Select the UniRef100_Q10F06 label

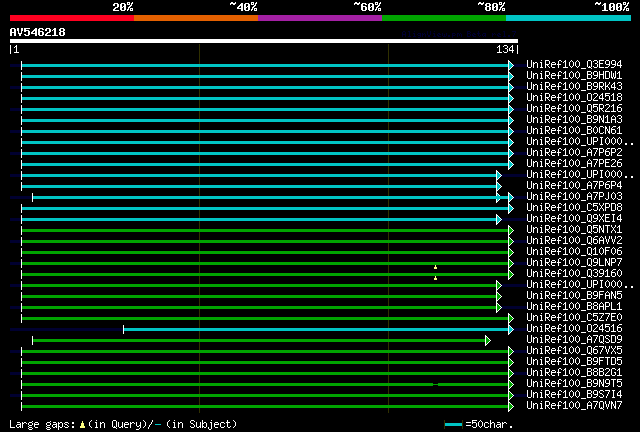tap(574, 252)
